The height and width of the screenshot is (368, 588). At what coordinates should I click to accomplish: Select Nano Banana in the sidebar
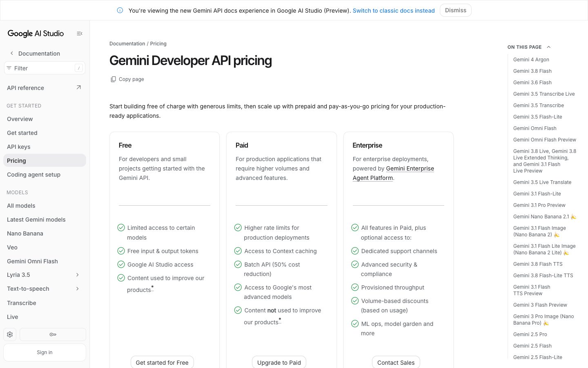(x=45, y=233)
